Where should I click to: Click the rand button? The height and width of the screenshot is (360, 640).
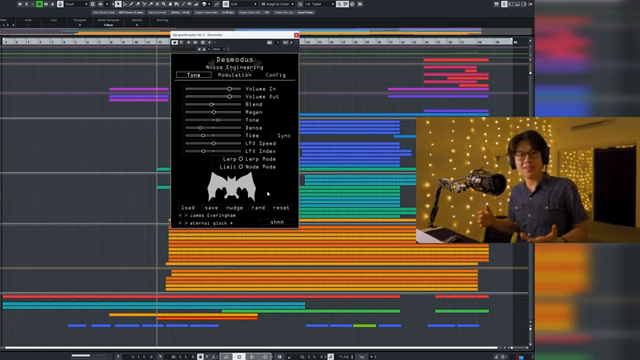click(x=258, y=208)
